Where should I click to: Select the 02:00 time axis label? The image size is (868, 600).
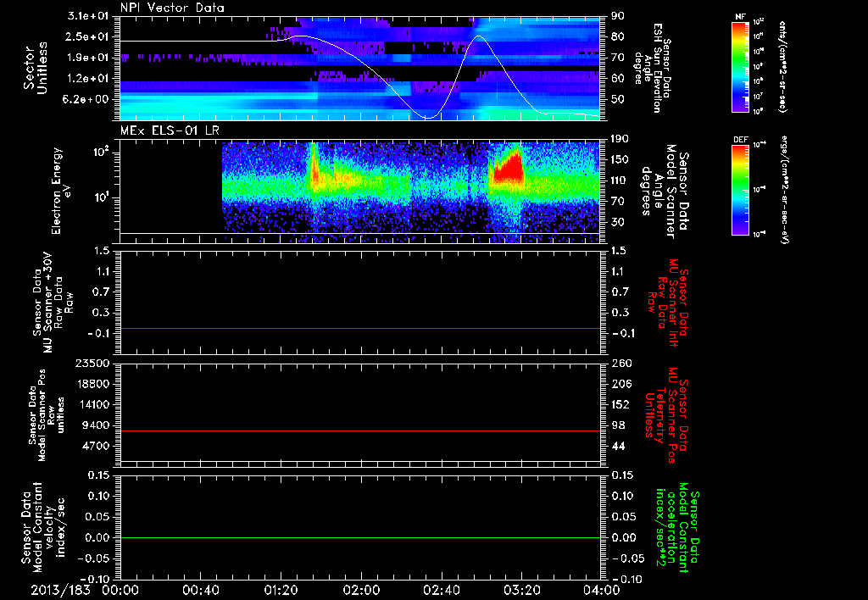point(361,590)
